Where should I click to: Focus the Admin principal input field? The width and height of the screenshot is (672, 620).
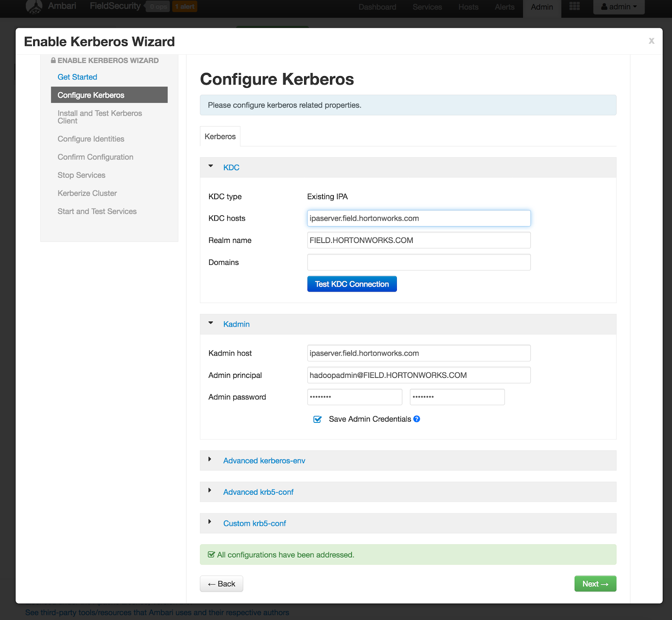coord(419,375)
